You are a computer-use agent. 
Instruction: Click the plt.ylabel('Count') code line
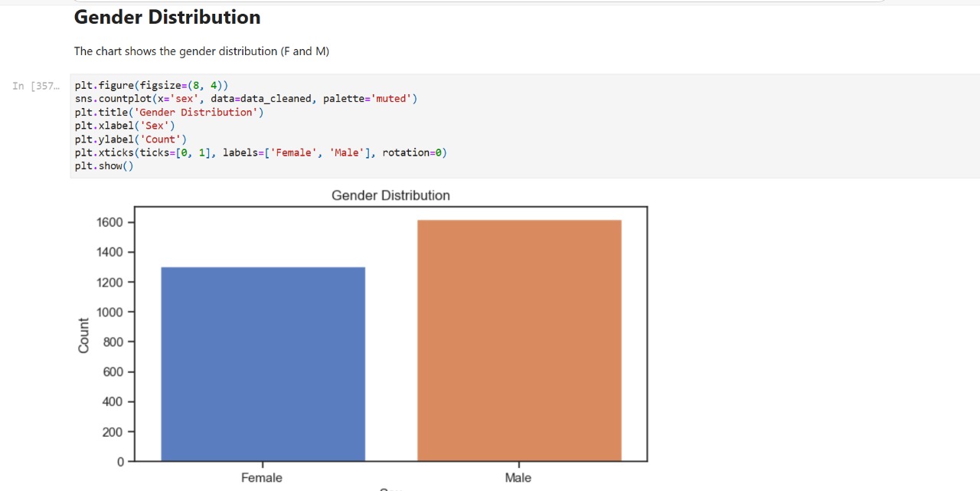pyautogui.click(x=131, y=139)
